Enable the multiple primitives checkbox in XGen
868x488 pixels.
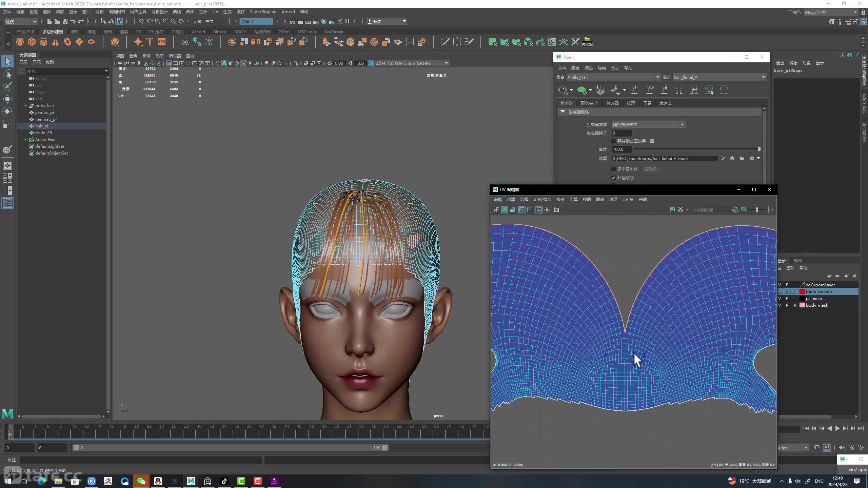click(x=613, y=169)
